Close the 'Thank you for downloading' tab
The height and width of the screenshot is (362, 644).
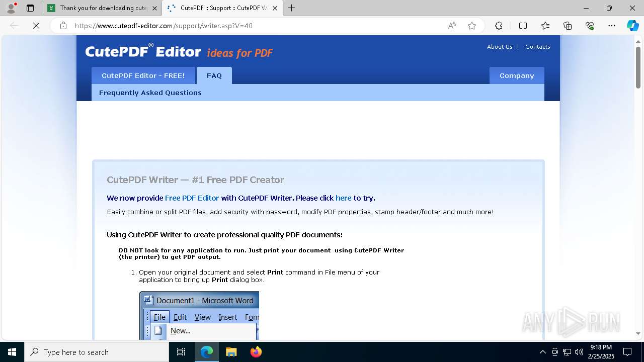pyautogui.click(x=154, y=8)
